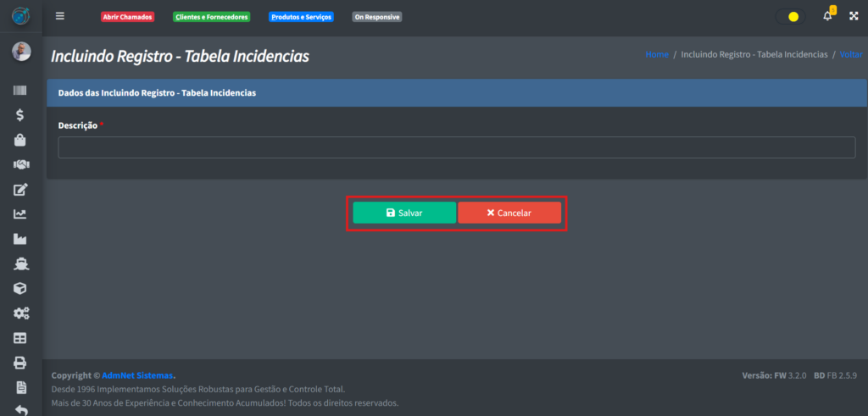Click the Abrir Chamados red tag
The height and width of the screenshot is (416, 868).
tap(127, 17)
